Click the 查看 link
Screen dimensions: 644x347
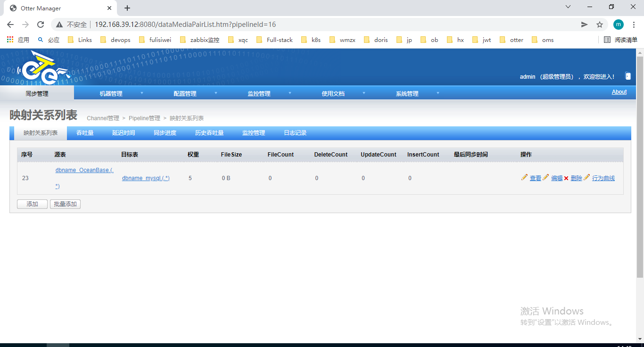point(536,178)
